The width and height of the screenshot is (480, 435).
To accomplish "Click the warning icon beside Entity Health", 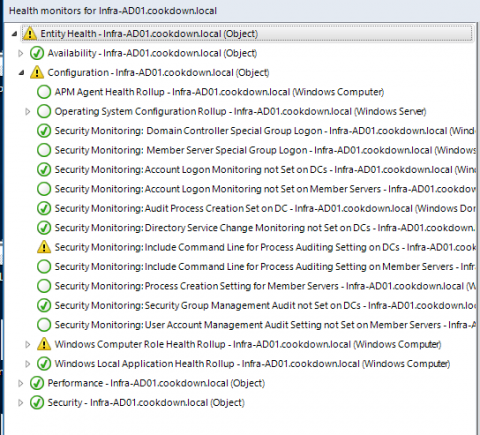I will coord(30,34).
